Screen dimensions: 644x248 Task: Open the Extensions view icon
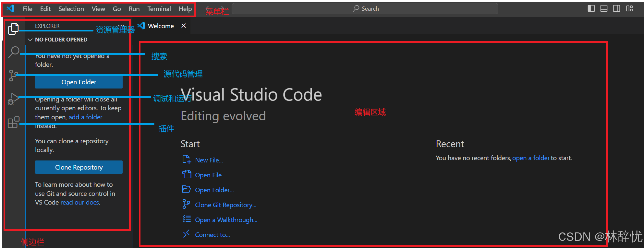tap(14, 122)
